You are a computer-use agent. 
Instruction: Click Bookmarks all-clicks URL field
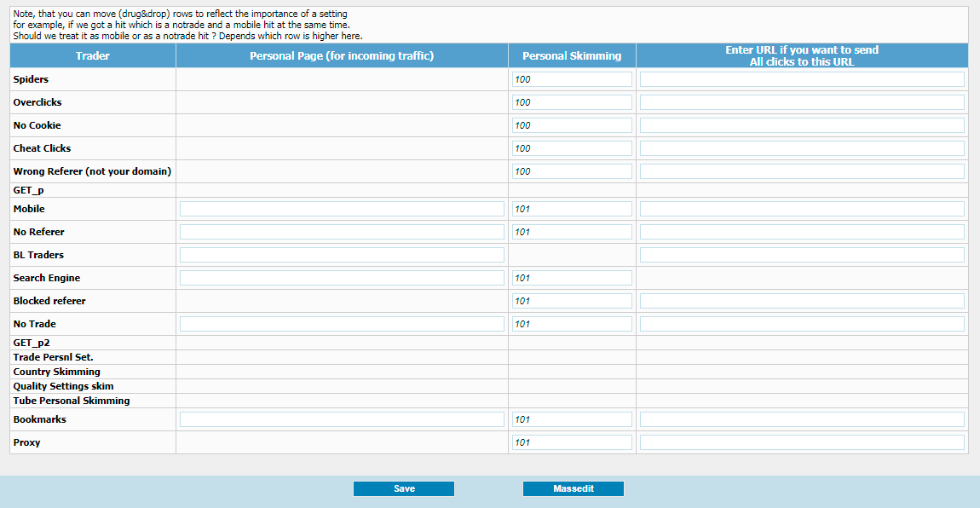(x=802, y=420)
